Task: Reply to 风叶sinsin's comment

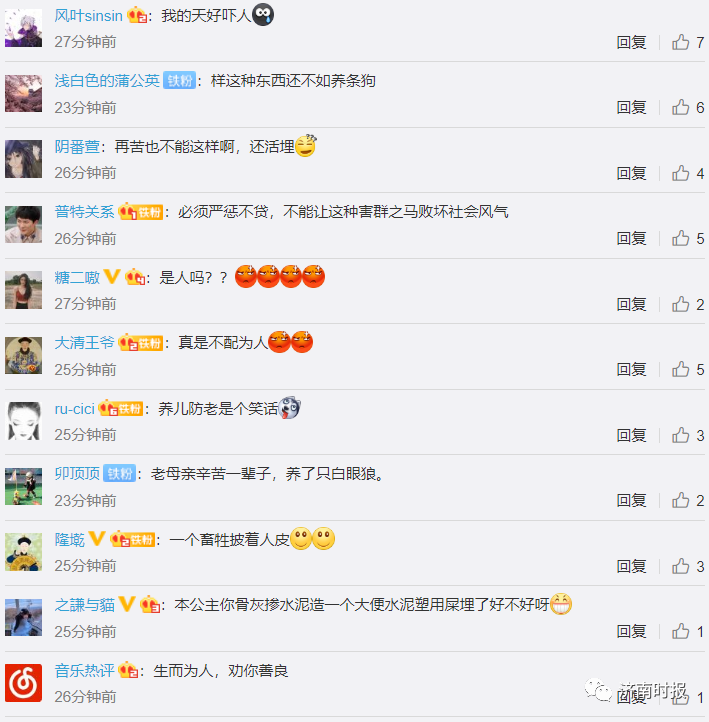Action: coord(631,42)
